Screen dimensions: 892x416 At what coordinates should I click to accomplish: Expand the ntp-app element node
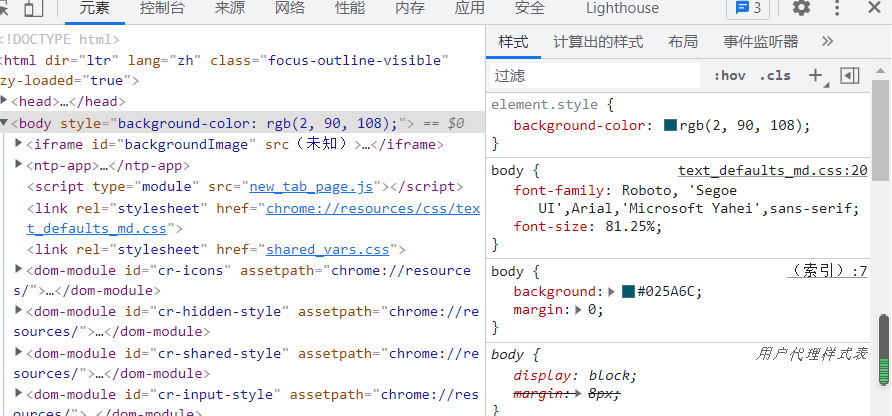coord(19,164)
